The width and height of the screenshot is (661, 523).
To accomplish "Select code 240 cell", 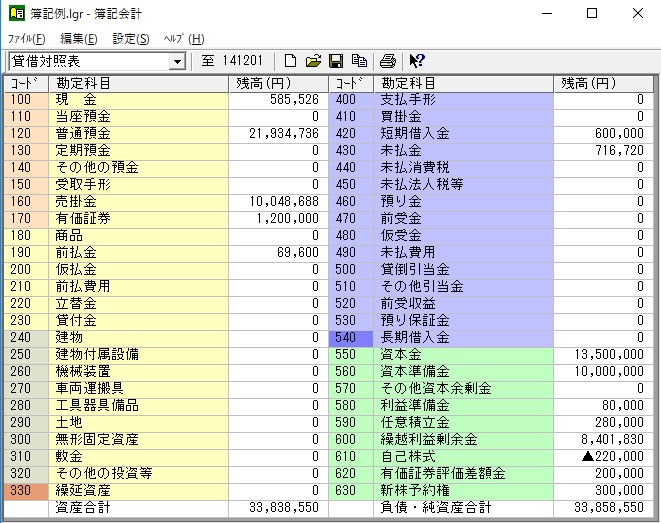I will [x=27, y=338].
